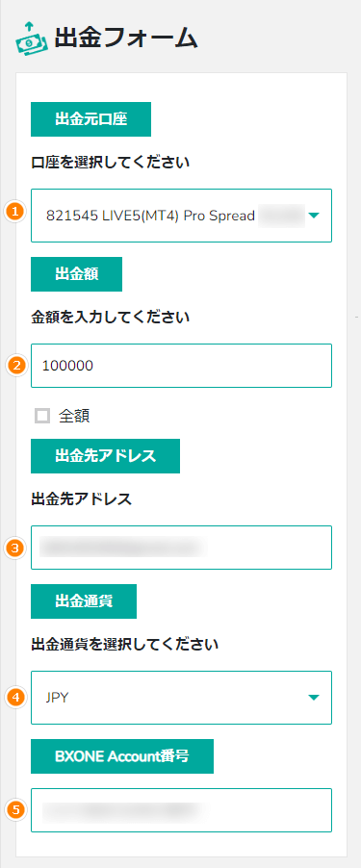Click the 出金通貨 green label
The height and width of the screenshot is (868, 361).
click(84, 601)
